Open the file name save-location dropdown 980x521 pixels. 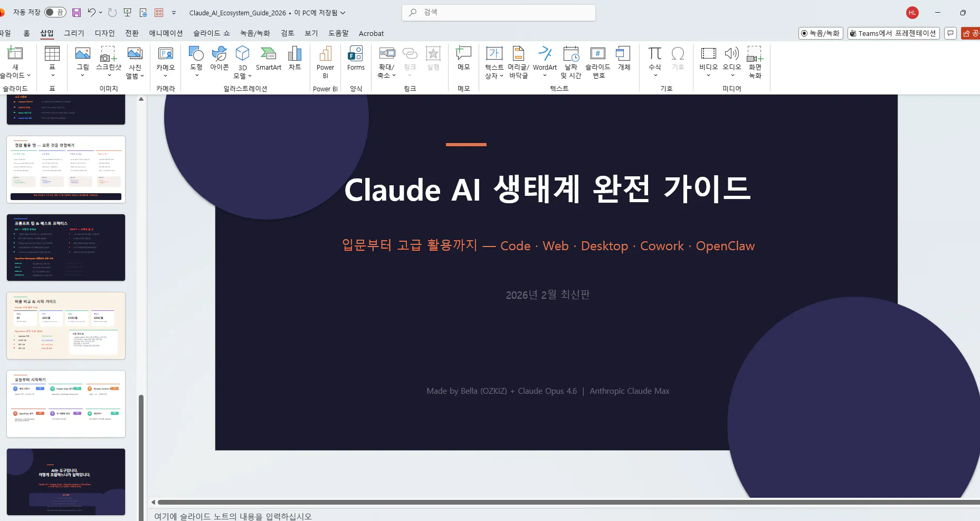click(343, 13)
